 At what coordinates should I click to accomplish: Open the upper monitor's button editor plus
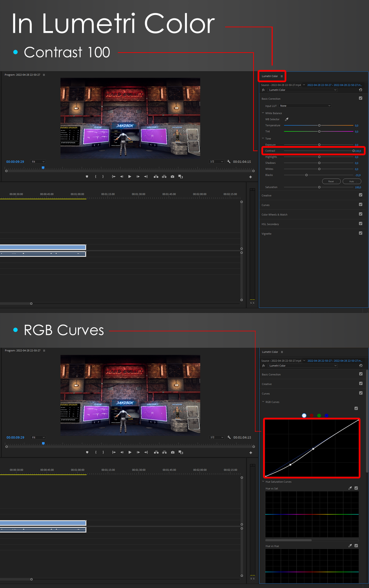250,177
